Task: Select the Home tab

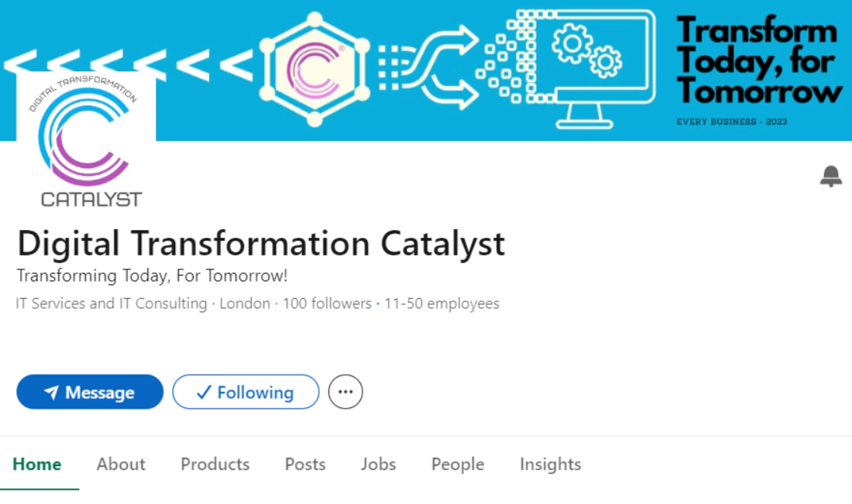Action: pos(37,465)
